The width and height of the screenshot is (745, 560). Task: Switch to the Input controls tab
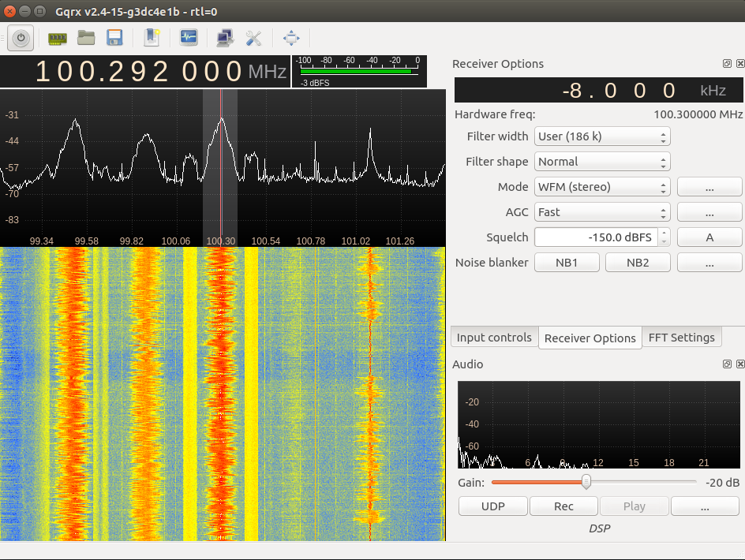click(x=494, y=338)
